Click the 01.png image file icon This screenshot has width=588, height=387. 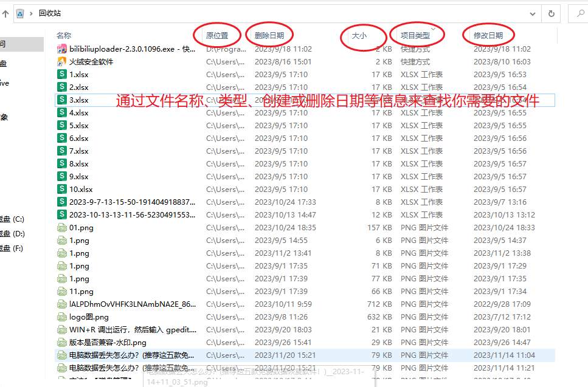[x=61, y=227]
